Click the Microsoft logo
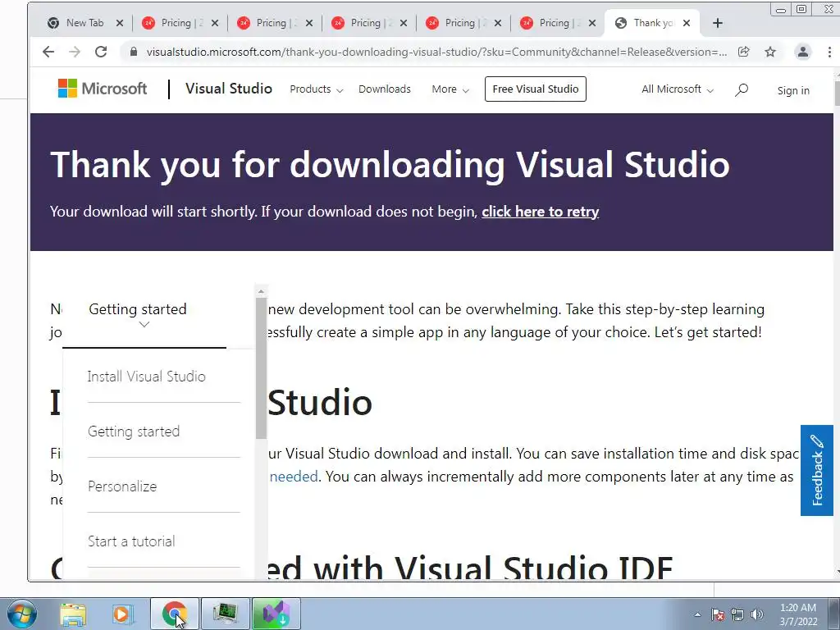Screen dimensions: 840x630 [102, 89]
